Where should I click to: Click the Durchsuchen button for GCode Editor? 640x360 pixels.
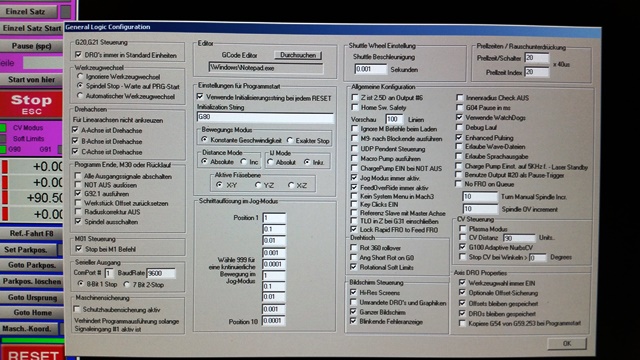click(x=298, y=55)
